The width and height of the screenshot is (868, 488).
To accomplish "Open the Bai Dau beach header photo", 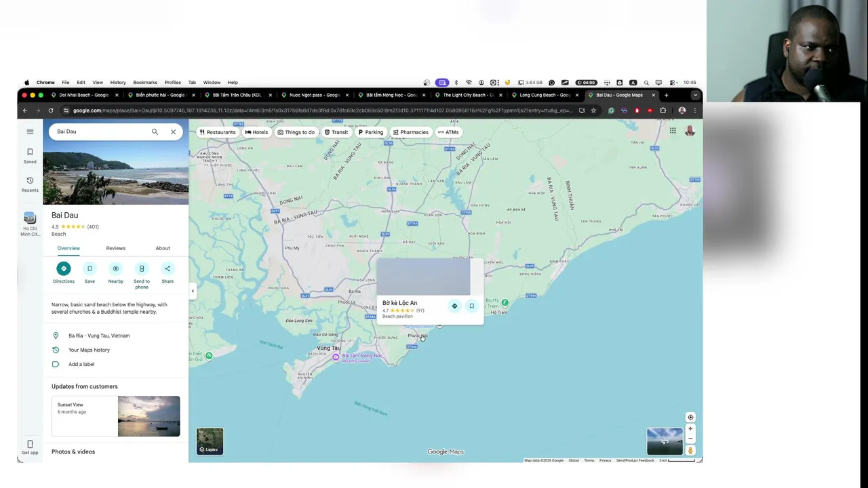I will click(x=116, y=174).
